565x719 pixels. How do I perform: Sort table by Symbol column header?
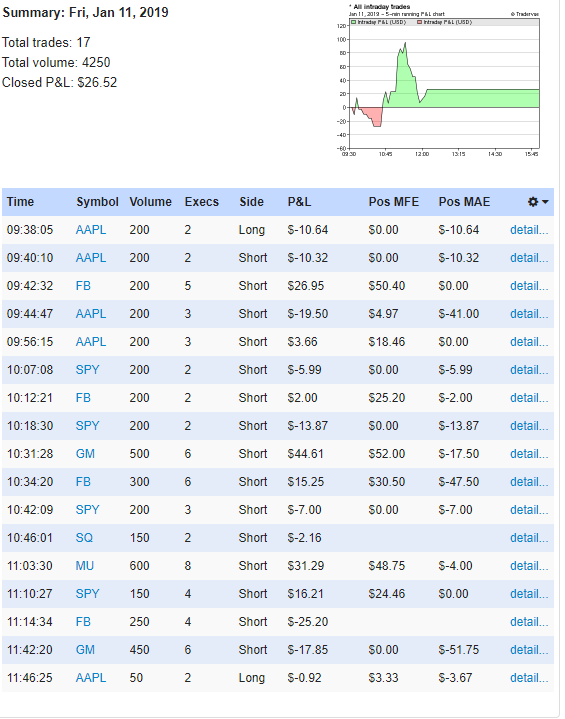(x=97, y=202)
